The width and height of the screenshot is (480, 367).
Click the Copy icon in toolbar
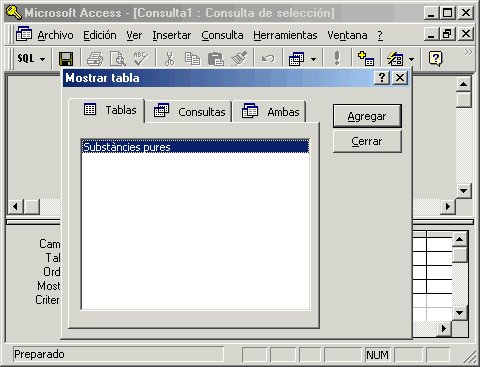(192, 59)
